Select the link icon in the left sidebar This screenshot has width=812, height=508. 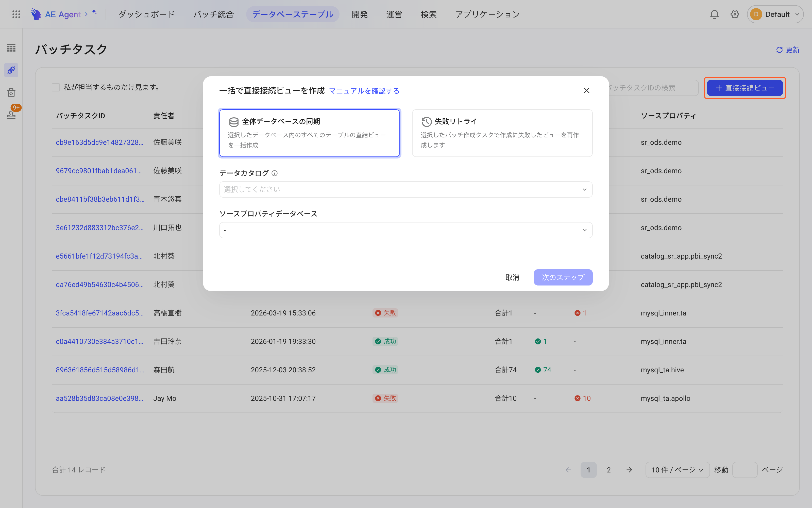[x=11, y=70]
